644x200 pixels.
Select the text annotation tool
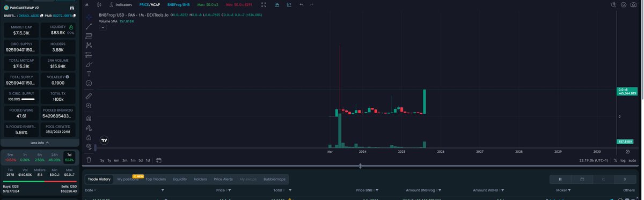[x=89, y=73]
